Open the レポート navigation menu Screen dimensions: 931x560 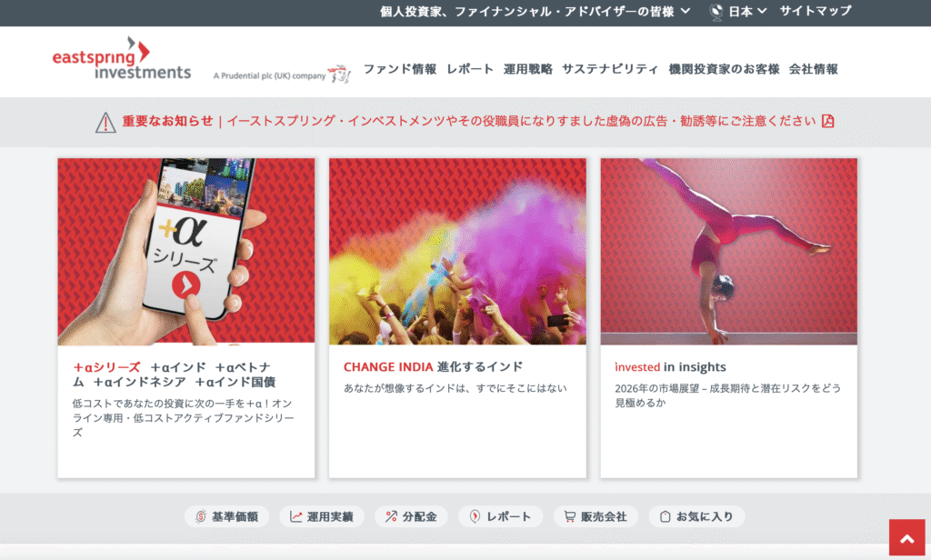470,69
